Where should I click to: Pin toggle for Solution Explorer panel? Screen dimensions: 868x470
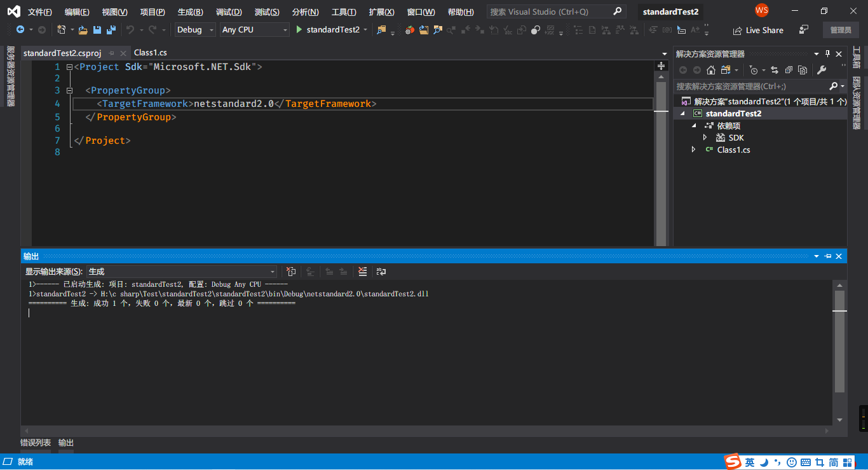coord(828,54)
